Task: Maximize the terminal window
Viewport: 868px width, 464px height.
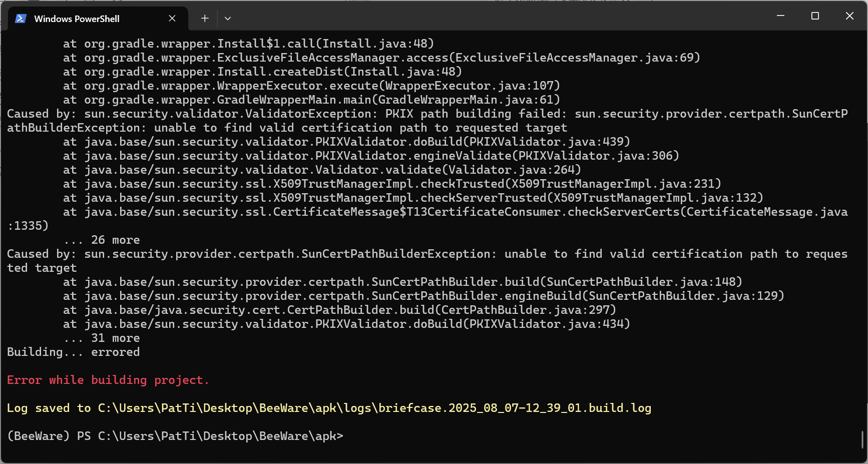Action: 815,16
